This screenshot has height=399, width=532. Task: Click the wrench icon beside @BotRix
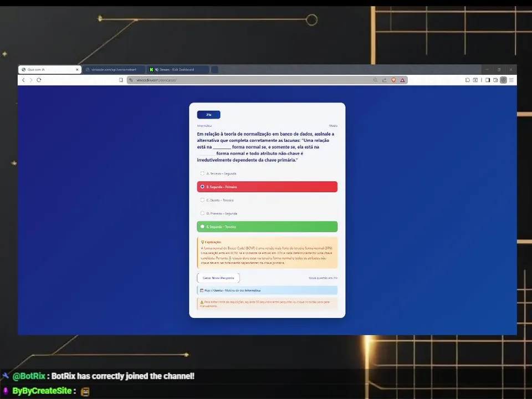click(6, 376)
